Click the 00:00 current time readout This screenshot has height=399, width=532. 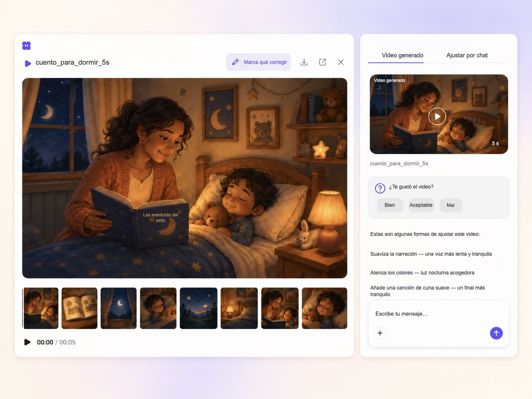pos(45,342)
